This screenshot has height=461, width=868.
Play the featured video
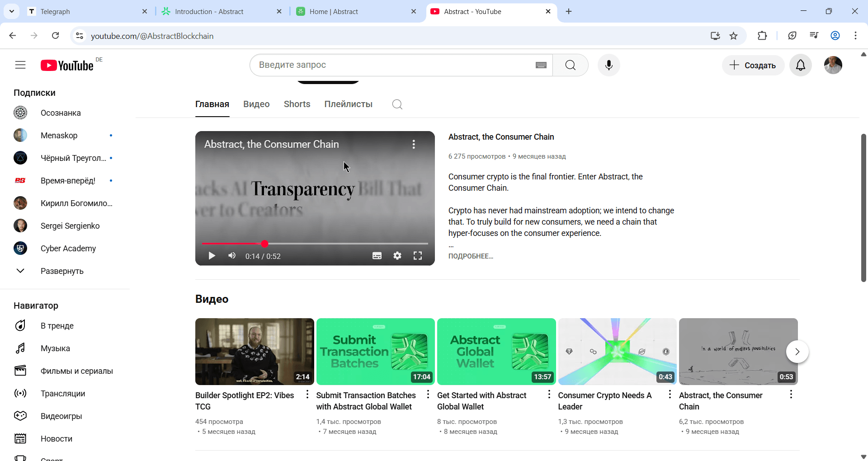click(x=212, y=256)
